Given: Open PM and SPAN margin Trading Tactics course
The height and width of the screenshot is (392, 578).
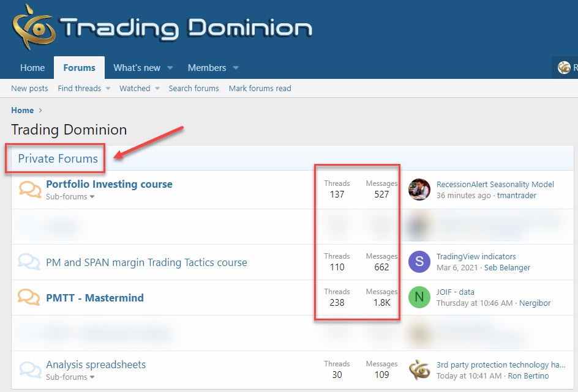Looking at the screenshot, I should tap(146, 262).
